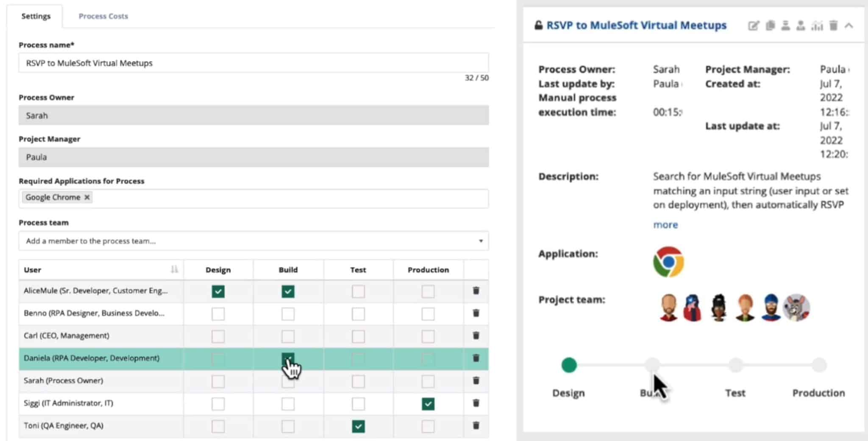The width and height of the screenshot is (868, 441).
Task: Click the Process name input field
Action: (x=253, y=63)
